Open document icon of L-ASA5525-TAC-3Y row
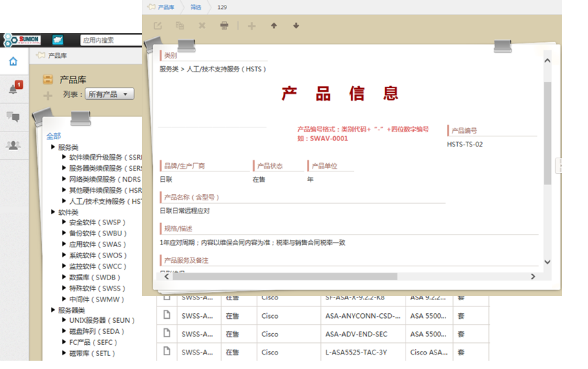This screenshot has height=369, width=588. coord(167,351)
